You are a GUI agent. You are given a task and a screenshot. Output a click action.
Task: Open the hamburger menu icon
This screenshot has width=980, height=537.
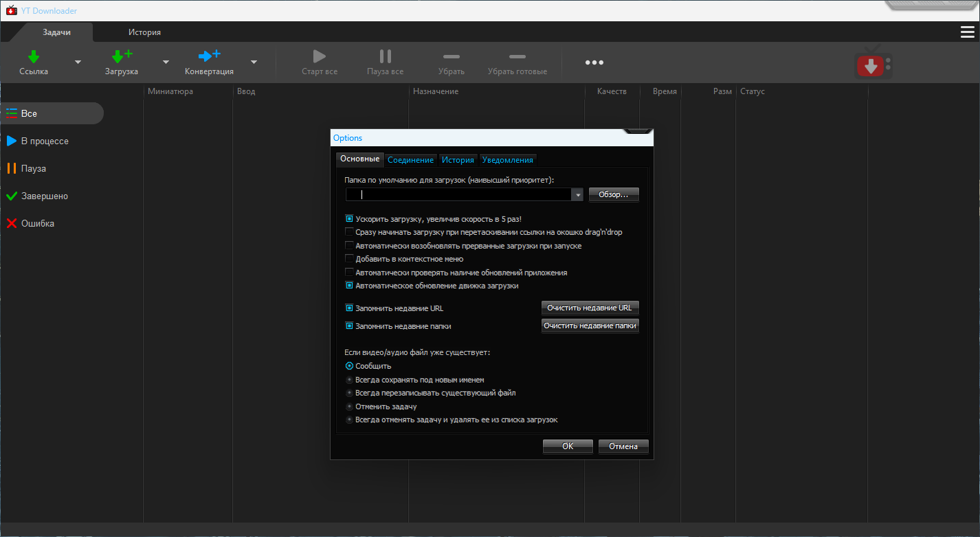click(967, 32)
